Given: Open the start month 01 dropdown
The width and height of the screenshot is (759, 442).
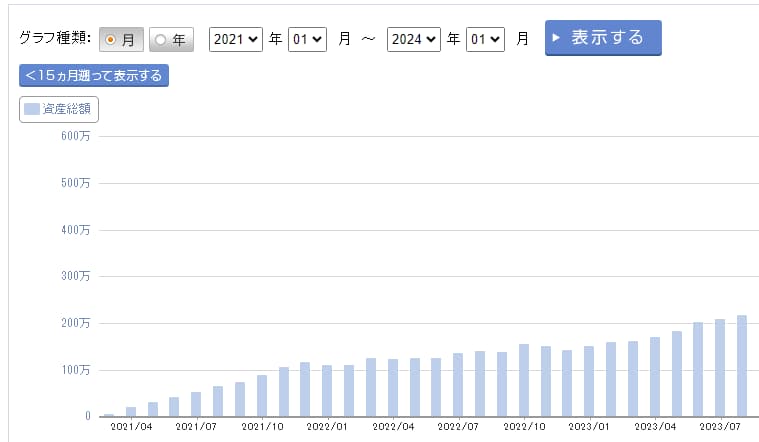Looking at the screenshot, I should click(307, 39).
